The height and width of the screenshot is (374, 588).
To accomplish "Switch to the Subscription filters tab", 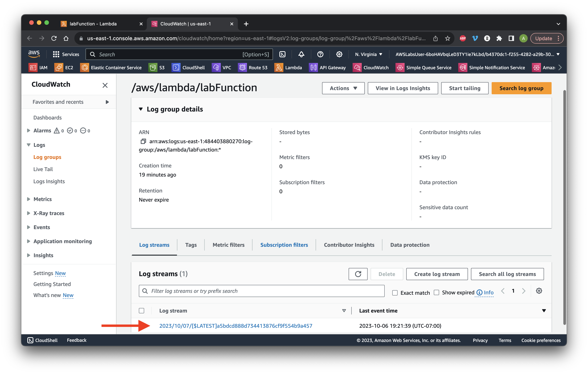I will coord(284,245).
